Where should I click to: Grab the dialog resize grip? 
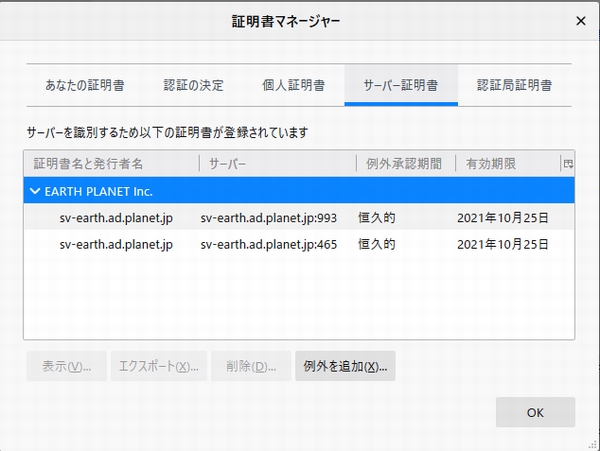click(x=593, y=444)
